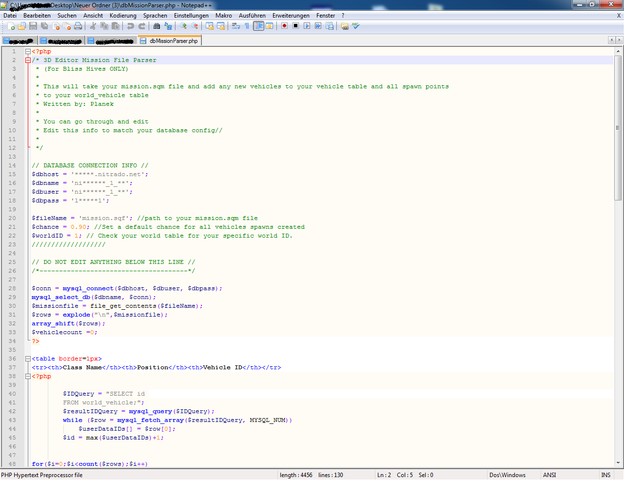
Task: Save the current recorded macro icon
Action: coord(329,26)
